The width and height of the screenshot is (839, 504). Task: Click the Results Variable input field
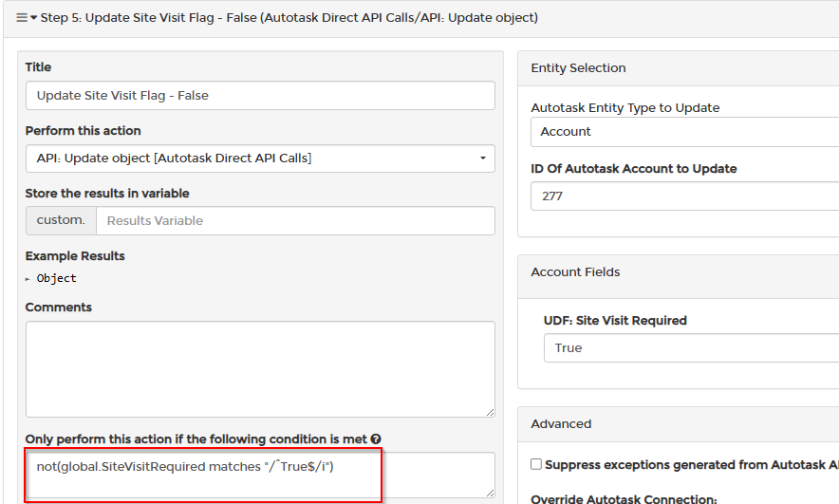click(295, 220)
